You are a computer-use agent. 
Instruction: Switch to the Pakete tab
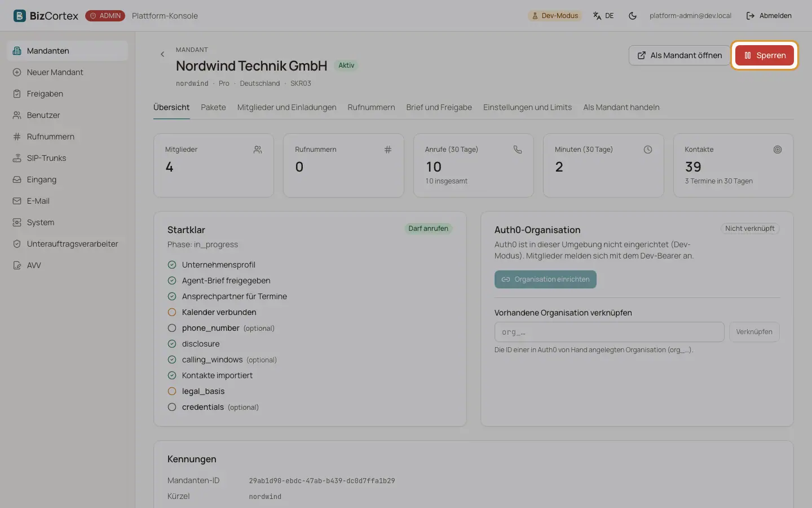tap(213, 107)
